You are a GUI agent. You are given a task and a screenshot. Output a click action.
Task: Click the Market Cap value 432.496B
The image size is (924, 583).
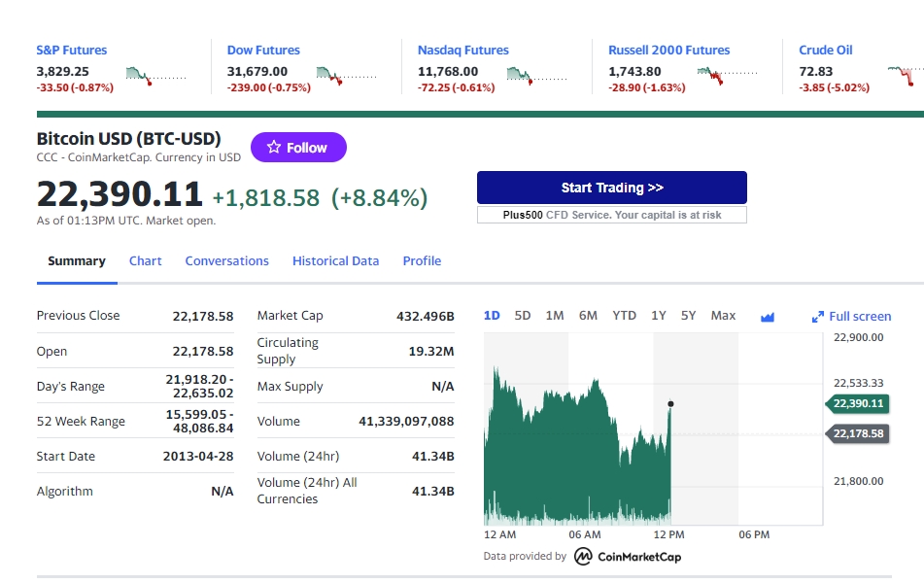(426, 317)
